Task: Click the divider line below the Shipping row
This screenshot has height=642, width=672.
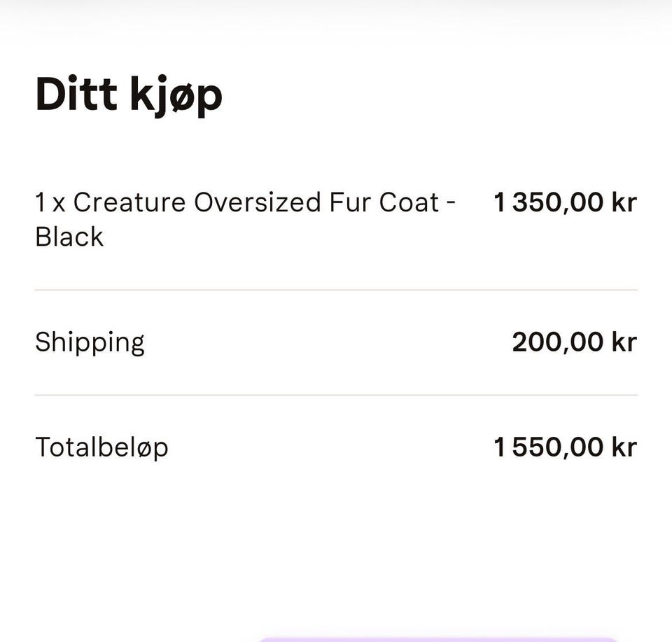Action: [x=336, y=395]
